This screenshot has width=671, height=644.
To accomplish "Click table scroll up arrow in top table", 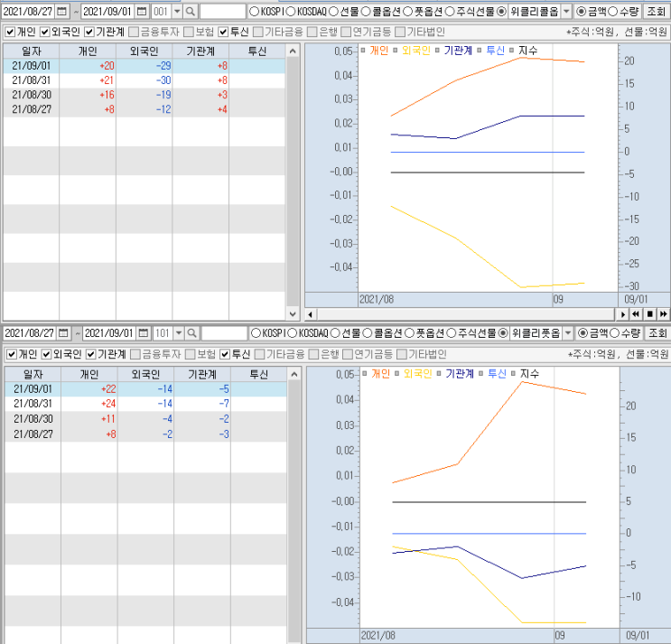I will pyautogui.click(x=293, y=51).
